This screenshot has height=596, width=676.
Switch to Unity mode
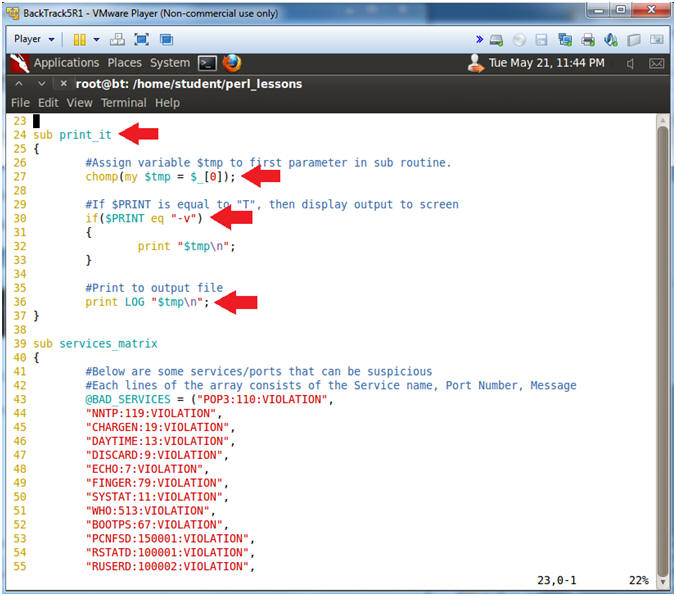[166, 40]
